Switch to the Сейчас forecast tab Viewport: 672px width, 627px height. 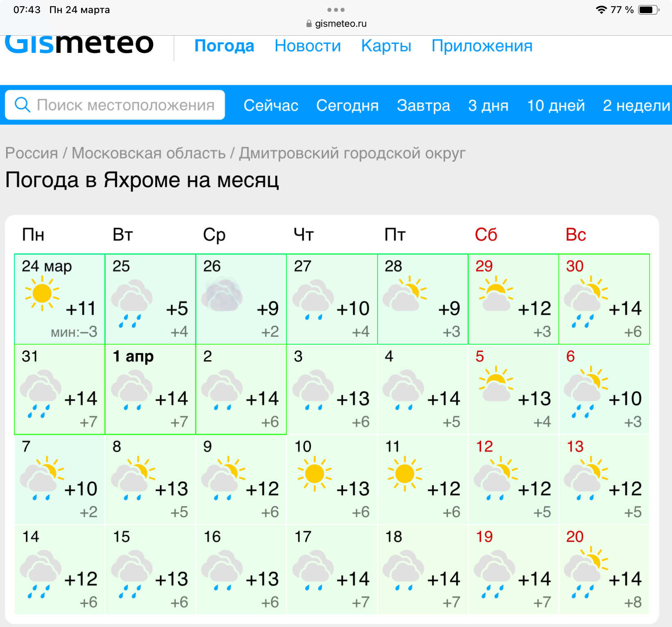point(271,105)
